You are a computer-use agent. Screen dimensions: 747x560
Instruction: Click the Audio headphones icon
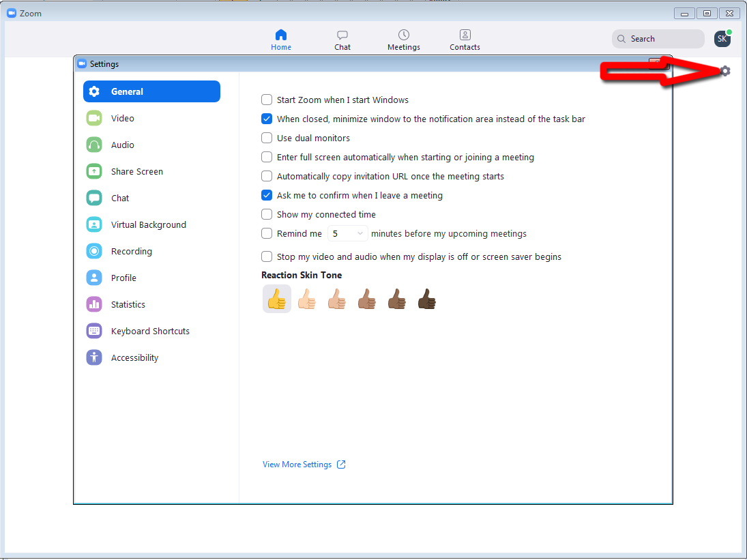(x=94, y=145)
